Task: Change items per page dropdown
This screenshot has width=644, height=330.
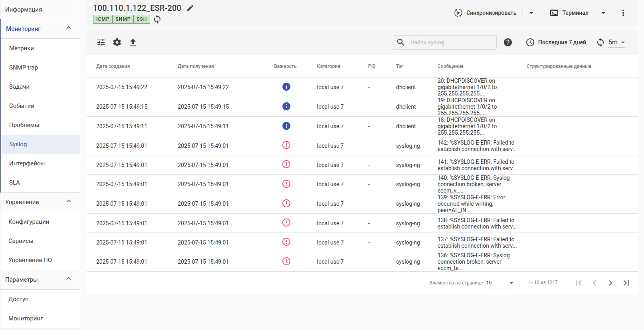Action: click(x=500, y=283)
